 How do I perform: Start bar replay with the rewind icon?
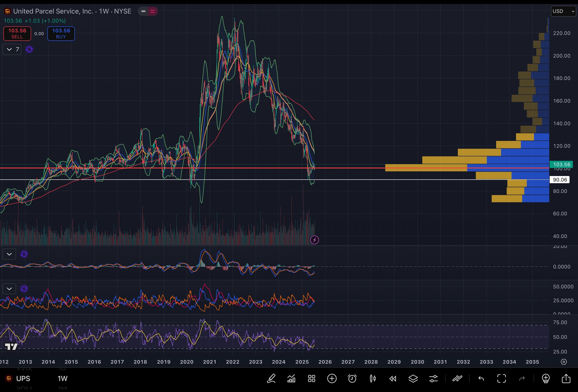click(393, 378)
